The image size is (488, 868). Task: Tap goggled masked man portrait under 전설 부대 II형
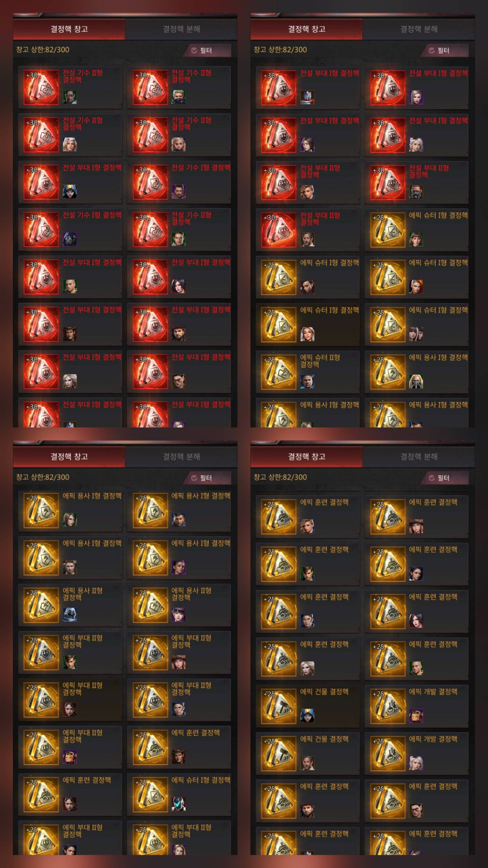pos(416,192)
